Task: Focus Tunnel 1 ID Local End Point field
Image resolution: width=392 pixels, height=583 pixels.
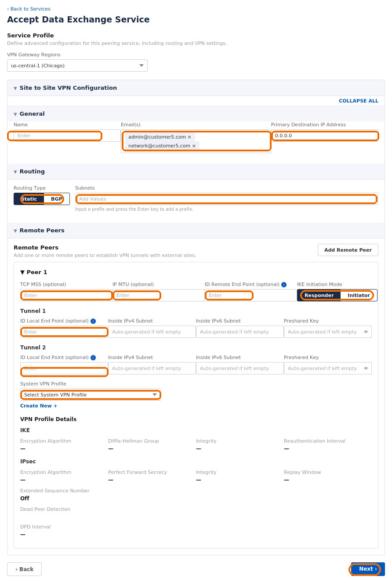Action: pyautogui.click(x=64, y=332)
